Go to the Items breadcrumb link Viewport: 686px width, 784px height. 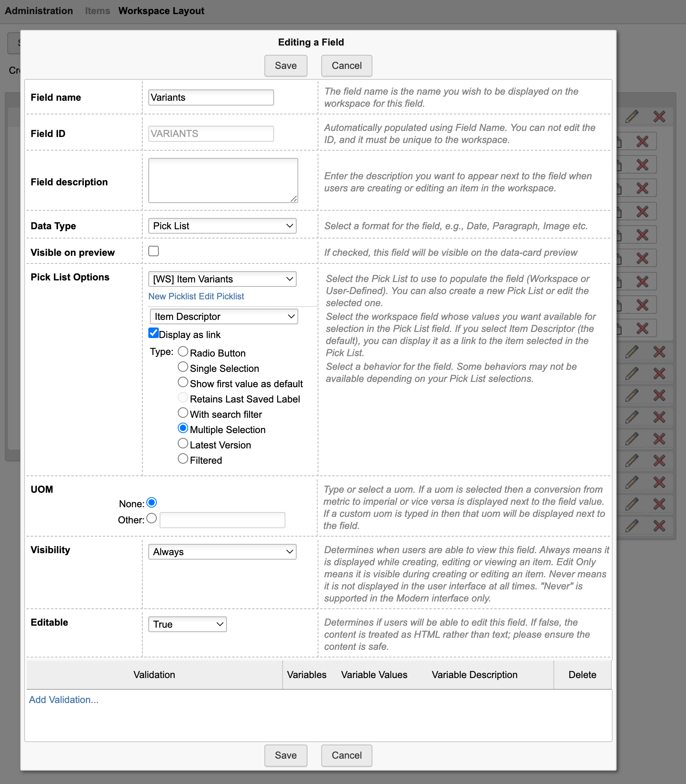pos(98,11)
